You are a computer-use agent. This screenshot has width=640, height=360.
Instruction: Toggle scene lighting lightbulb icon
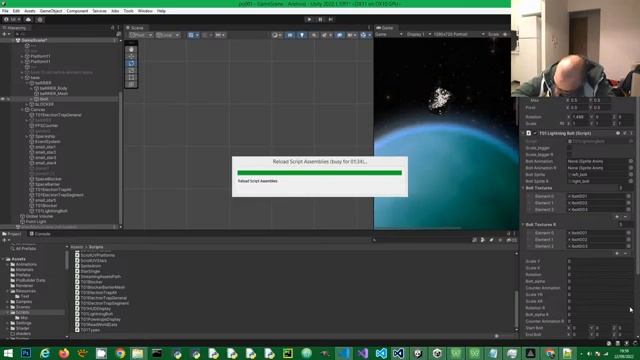click(302, 35)
